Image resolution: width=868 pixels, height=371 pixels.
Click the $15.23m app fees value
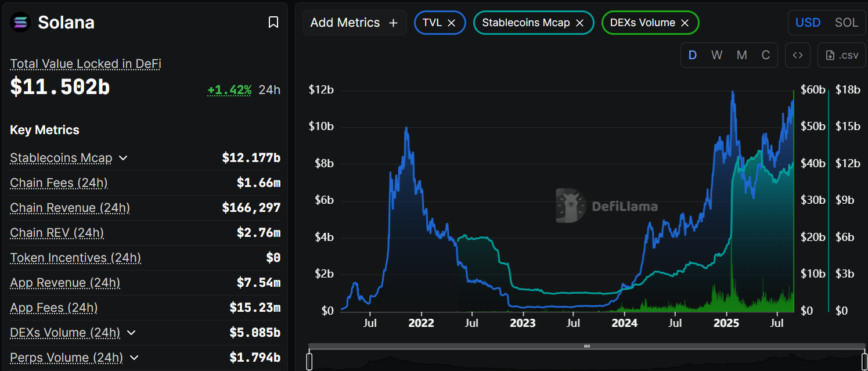pyautogui.click(x=255, y=308)
